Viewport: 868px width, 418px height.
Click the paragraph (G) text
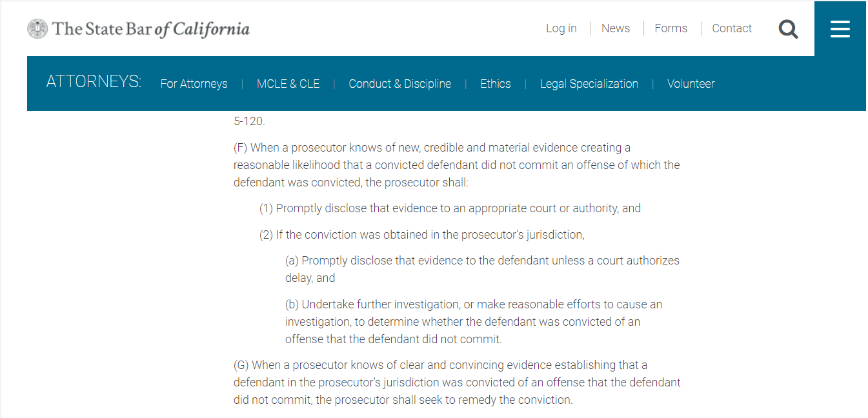point(456,383)
